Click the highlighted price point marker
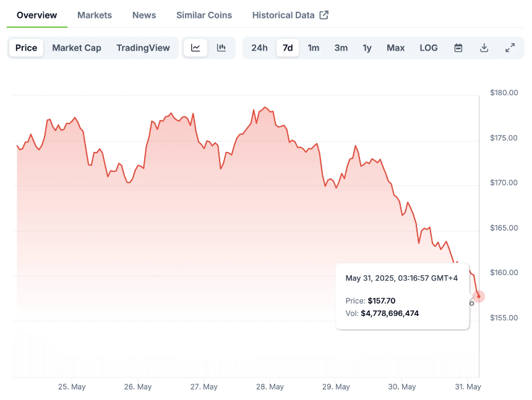 (x=478, y=297)
